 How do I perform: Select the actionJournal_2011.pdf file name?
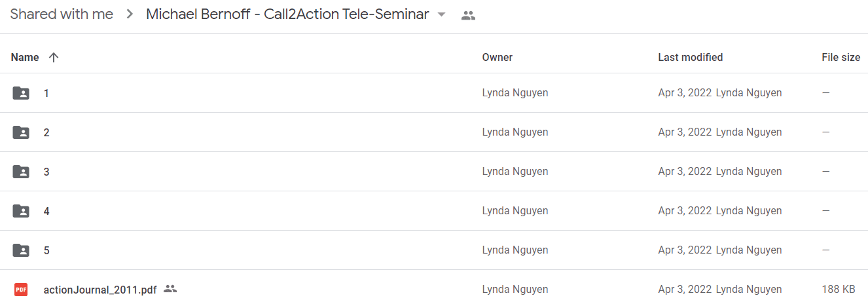click(x=100, y=290)
